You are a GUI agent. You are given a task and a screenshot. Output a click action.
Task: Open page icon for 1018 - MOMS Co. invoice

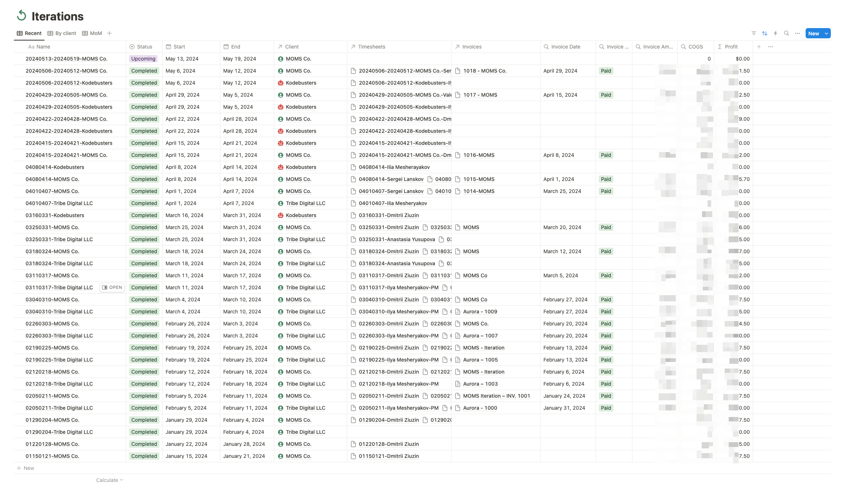(x=458, y=71)
